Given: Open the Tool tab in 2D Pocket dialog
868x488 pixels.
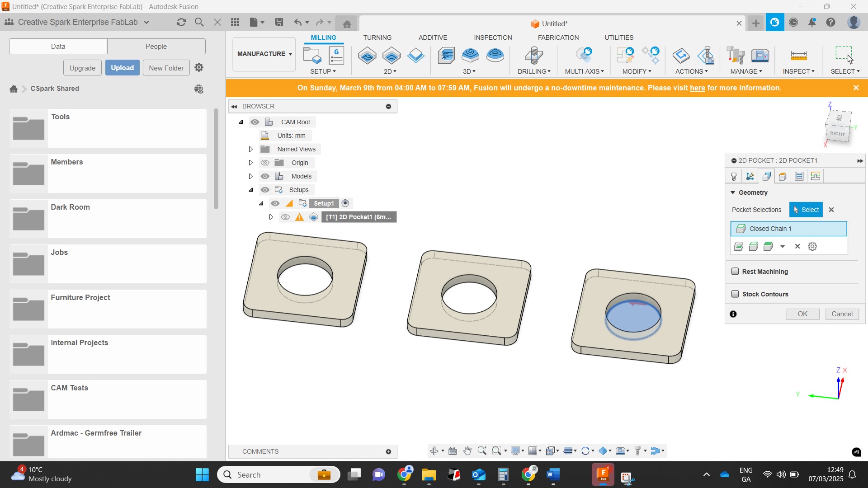Looking at the screenshot, I should click(x=734, y=176).
